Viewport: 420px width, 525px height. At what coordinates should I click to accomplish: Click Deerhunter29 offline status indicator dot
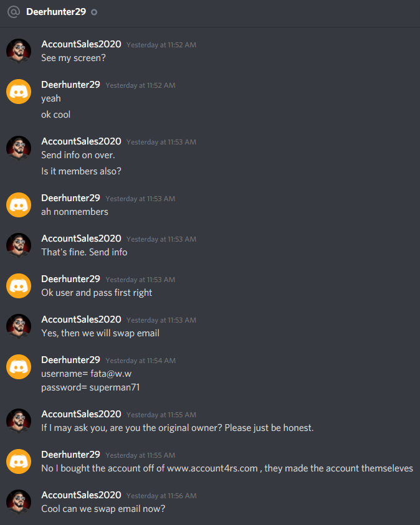[94, 12]
